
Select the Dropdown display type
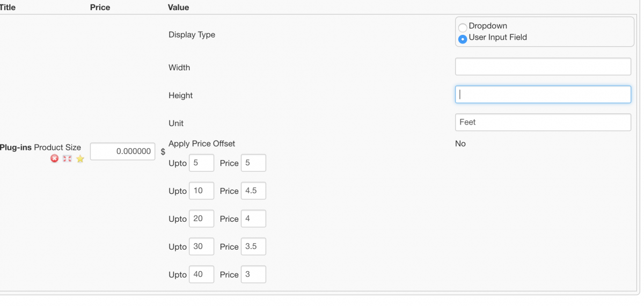pyautogui.click(x=462, y=27)
